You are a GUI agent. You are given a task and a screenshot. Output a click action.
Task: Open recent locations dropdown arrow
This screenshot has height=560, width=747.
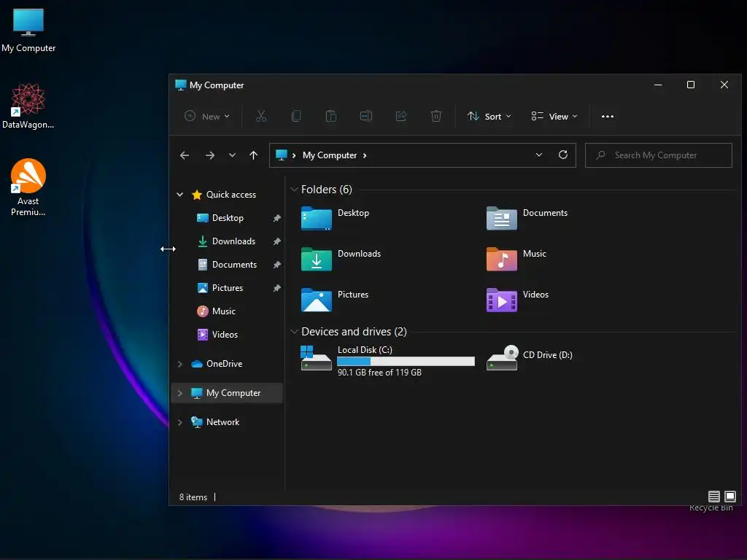click(x=232, y=155)
